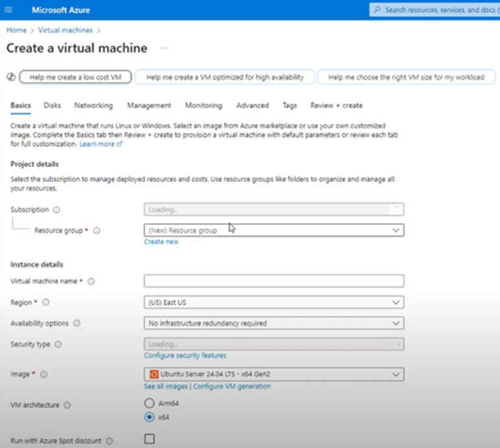Go to Virtual machines breadcrumb

[x=65, y=30]
